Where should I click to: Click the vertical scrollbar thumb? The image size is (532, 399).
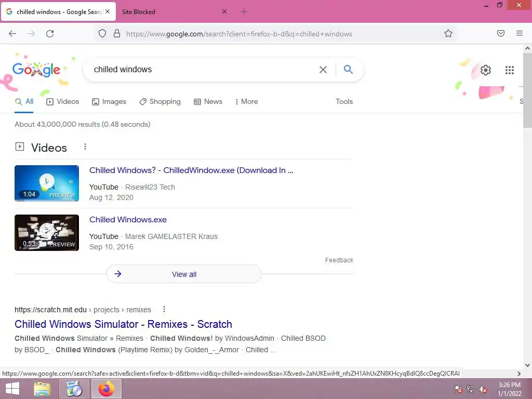pos(527,90)
